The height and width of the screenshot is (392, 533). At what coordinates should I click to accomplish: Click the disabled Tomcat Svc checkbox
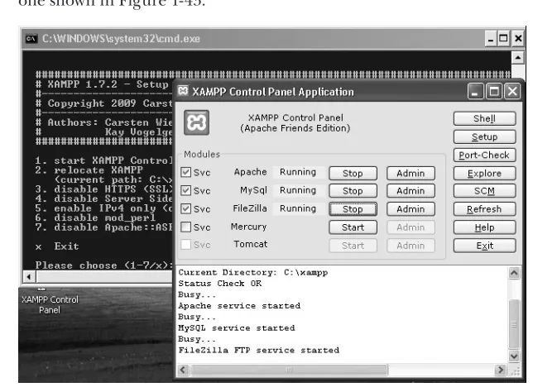186,245
